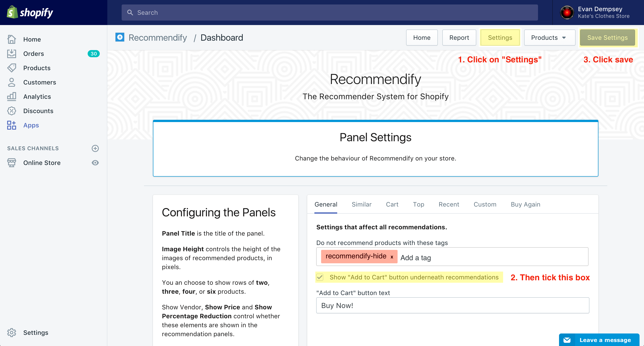Open Discounts in the sidebar
644x346 pixels.
38,111
